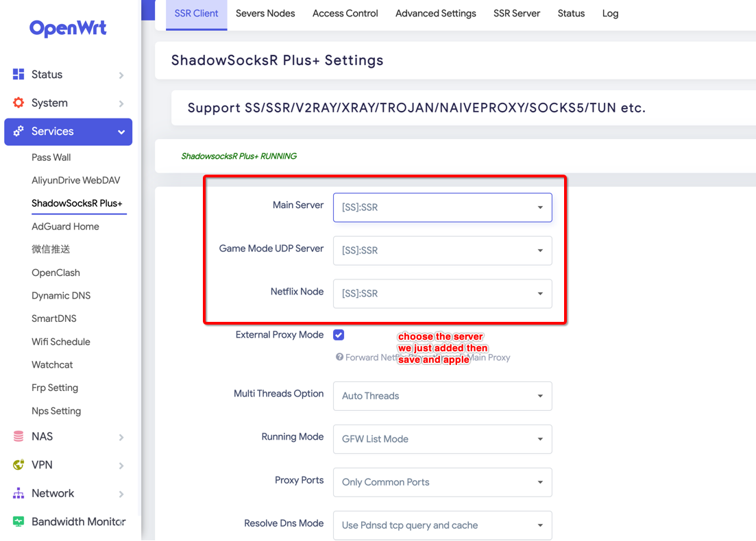Open AdGuard Home in Services menu
The height and width of the screenshot is (541, 756).
(x=65, y=227)
